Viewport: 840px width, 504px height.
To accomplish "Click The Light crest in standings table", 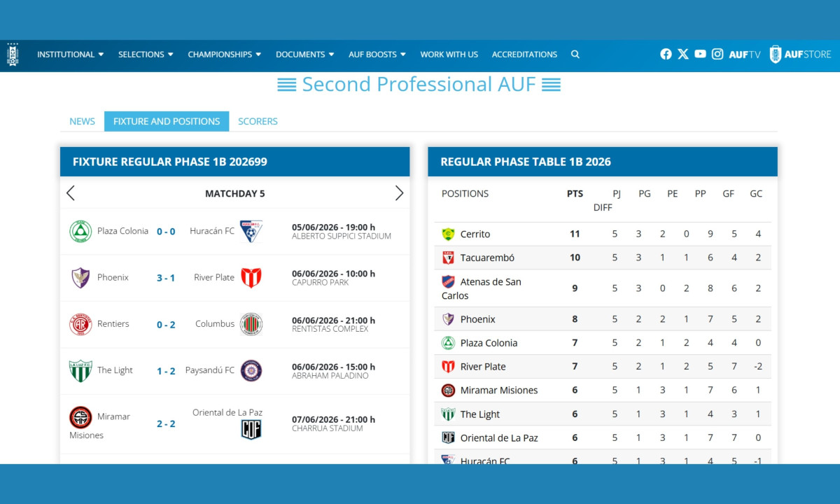I will coord(448,414).
